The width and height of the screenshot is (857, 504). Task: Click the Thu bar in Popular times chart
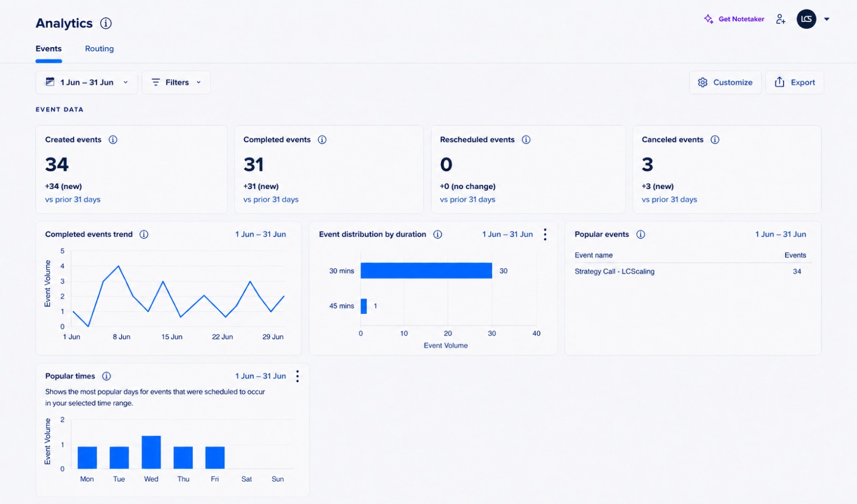click(183, 458)
